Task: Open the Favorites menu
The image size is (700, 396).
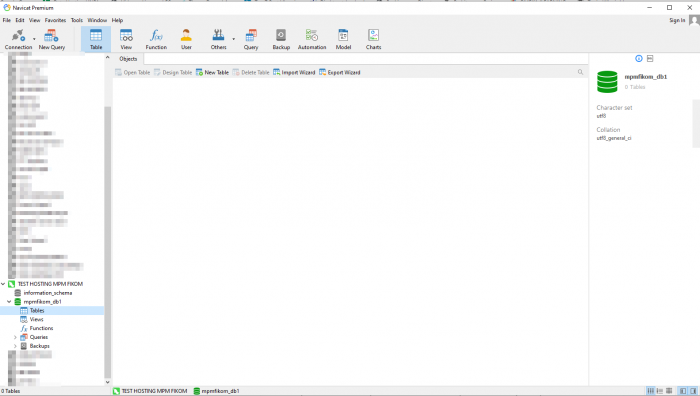Action: [x=55, y=20]
